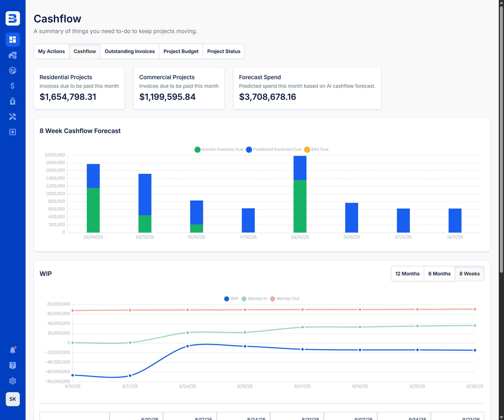Click the plus box icon in sidebar
504x420 pixels.
pyautogui.click(x=12, y=132)
